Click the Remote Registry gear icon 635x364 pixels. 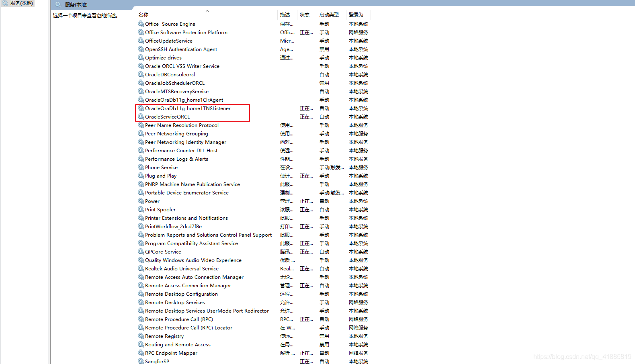click(141, 336)
